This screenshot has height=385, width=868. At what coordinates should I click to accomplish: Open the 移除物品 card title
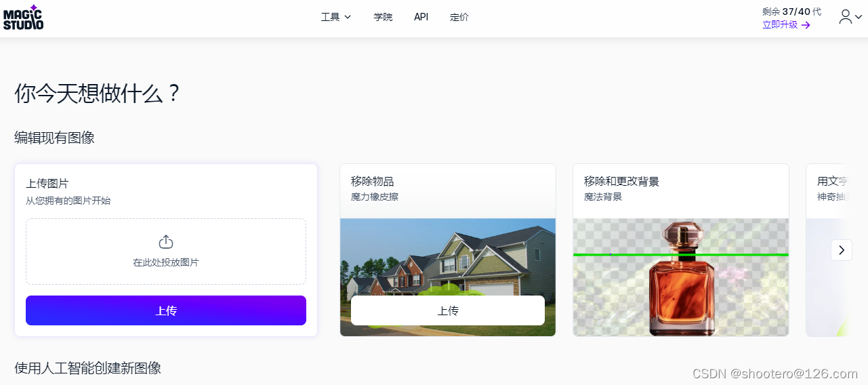(372, 182)
